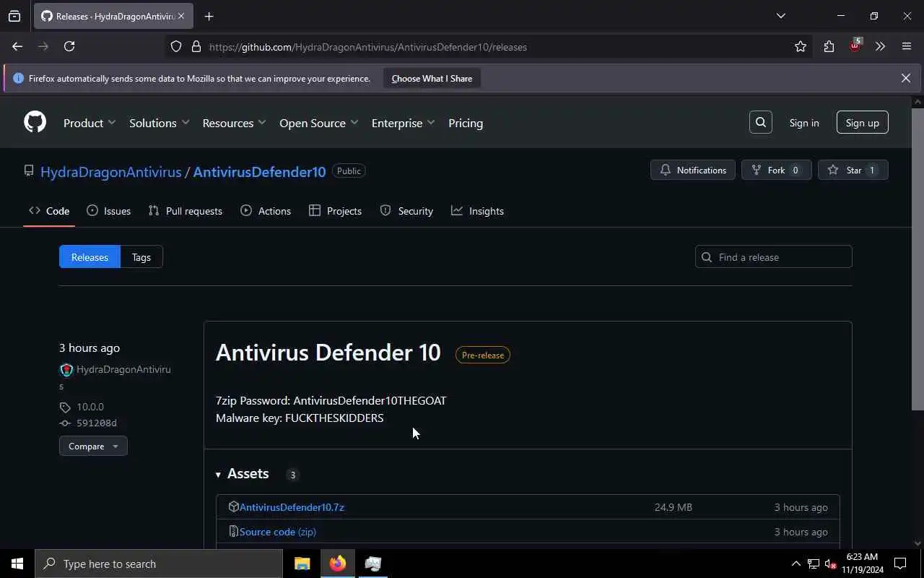Click the muted volume tray icon
This screenshot has width=924, height=578.
coord(831,564)
